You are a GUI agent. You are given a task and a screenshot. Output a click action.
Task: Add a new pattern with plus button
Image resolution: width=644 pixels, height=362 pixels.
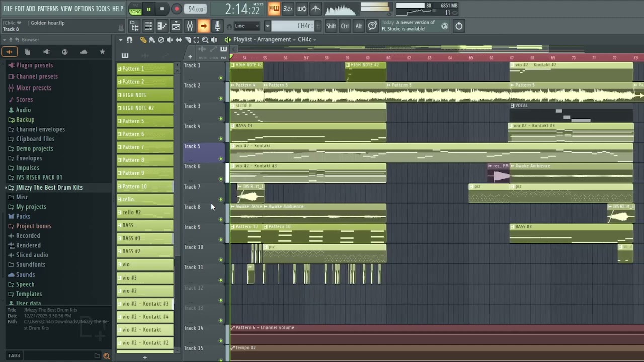[318, 26]
